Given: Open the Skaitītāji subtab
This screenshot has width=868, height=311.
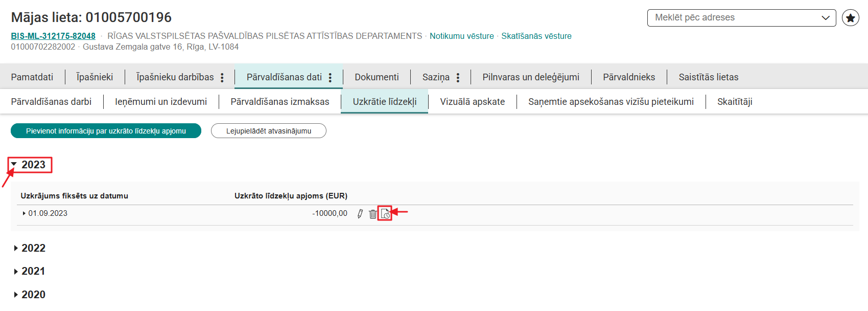Looking at the screenshot, I should (x=735, y=102).
